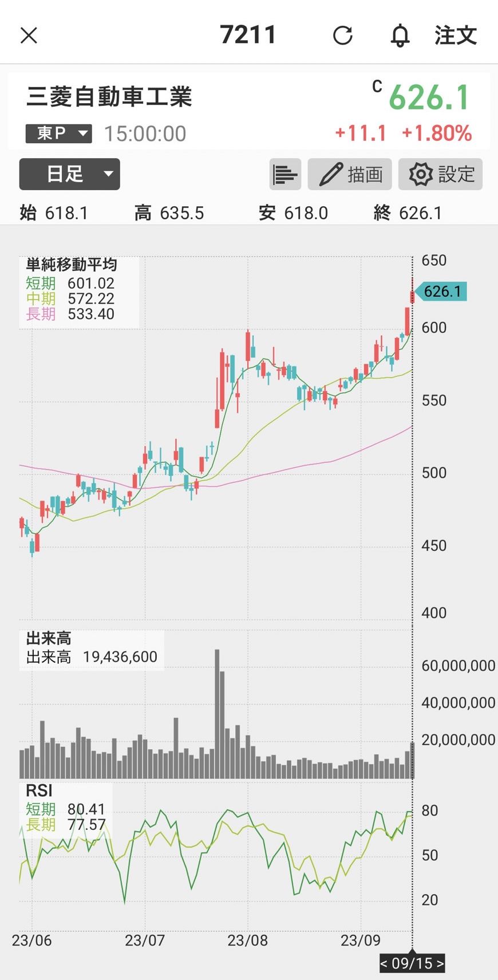Select the 終 626.1 close price
This screenshot has height=980, width=498.
coord(408,213)
